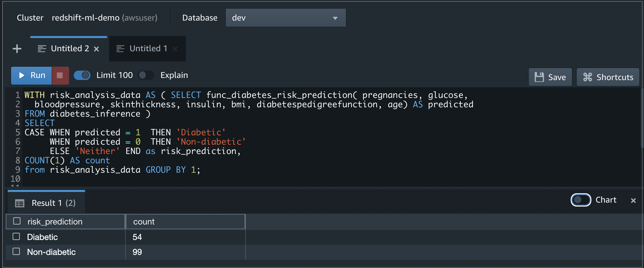
Task: Check the Diabetic row checkbox
Action: pos(16,237)
